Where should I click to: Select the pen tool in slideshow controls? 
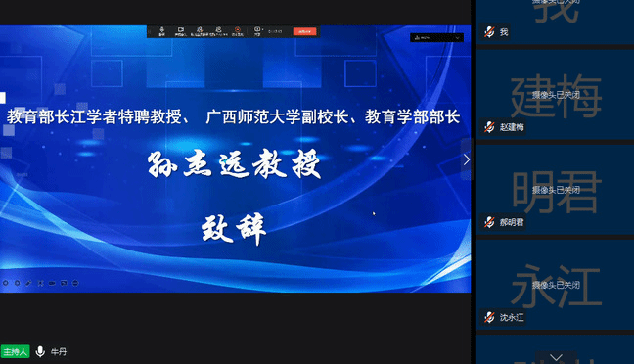pos(28,283)
